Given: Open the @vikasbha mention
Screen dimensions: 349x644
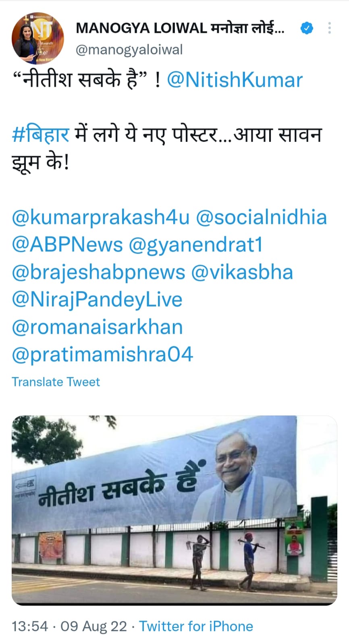Looking at the screenshot, I should [242, 272].
